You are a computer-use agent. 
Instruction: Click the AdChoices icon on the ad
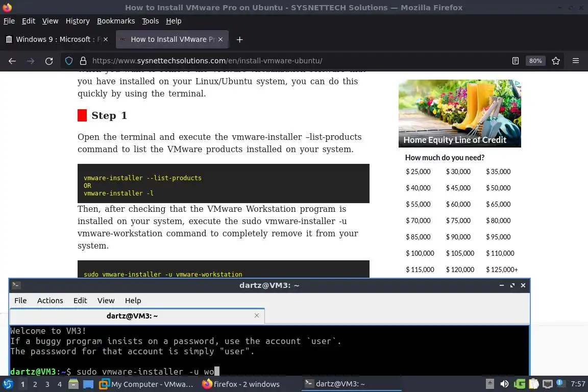click(x=518, y=83)
